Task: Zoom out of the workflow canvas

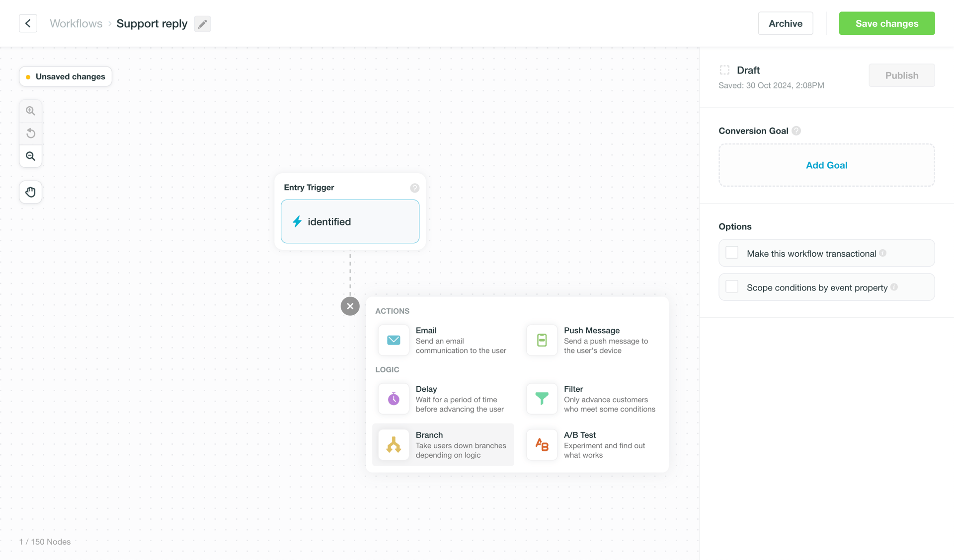Action: (30, 156)
